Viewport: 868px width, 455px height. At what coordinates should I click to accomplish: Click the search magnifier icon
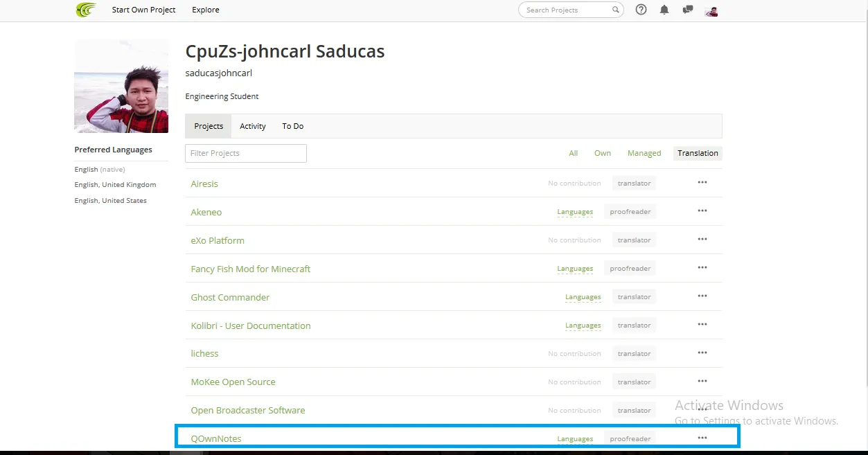615,10
